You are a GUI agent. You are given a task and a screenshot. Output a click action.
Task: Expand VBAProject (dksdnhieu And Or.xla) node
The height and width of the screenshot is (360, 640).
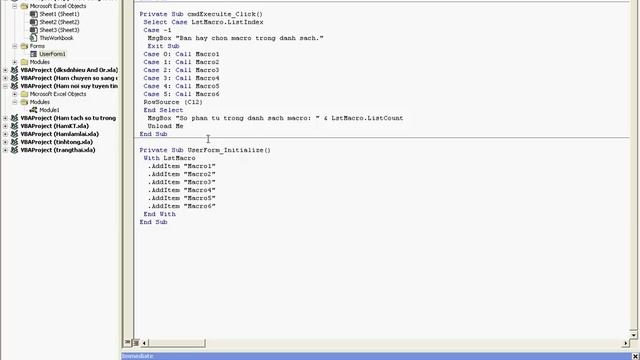5,70
